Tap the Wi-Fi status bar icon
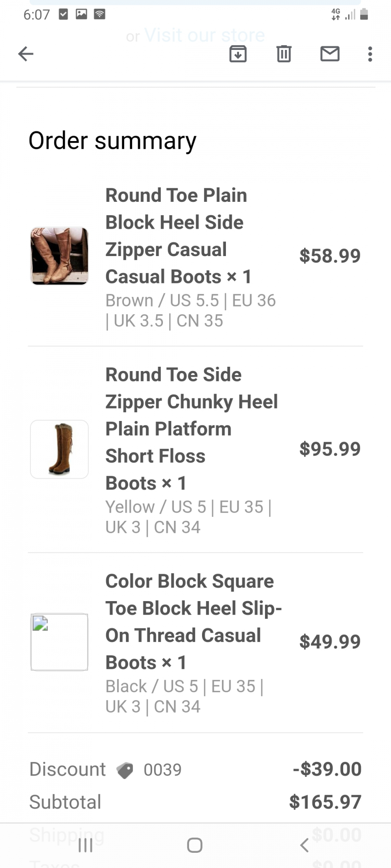This screenshot has height=868, width=391. coord(99,14)
